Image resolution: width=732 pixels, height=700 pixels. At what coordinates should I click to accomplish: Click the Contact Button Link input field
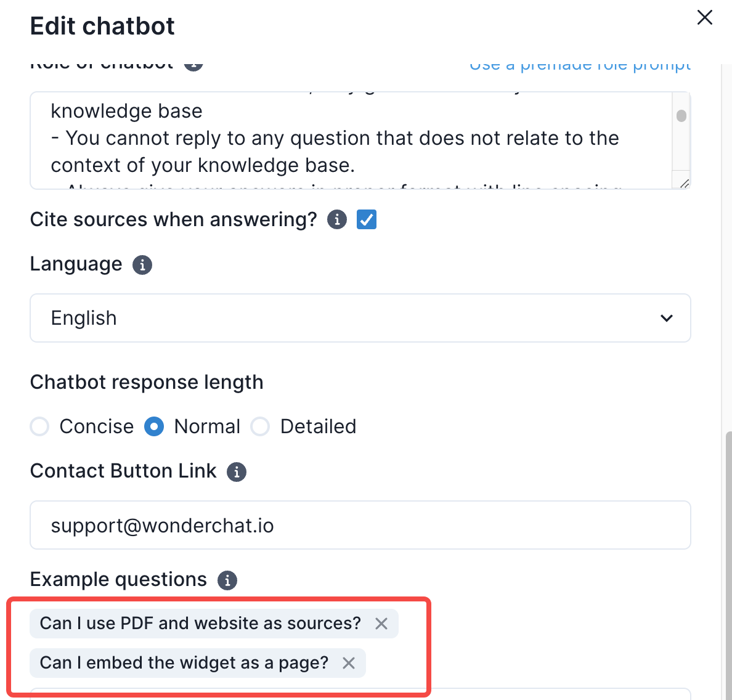[360, 525]
